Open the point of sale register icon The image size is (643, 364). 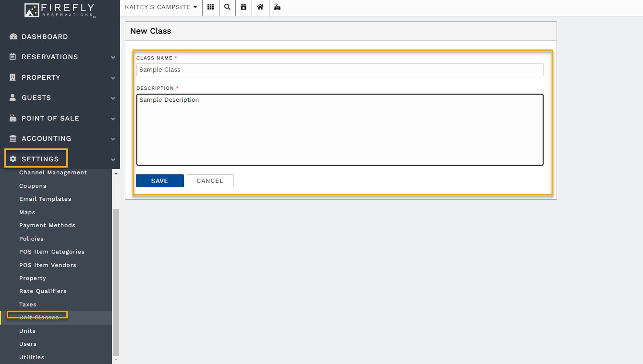tap(277, 7)
